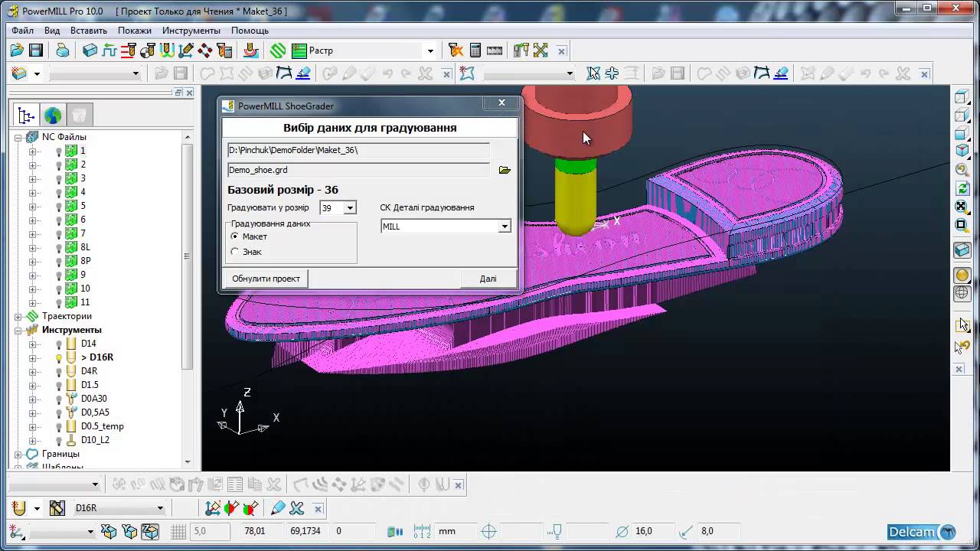Screen dimensions: 980x551
Task: Close the explorer panel
Action: [189, 93]
